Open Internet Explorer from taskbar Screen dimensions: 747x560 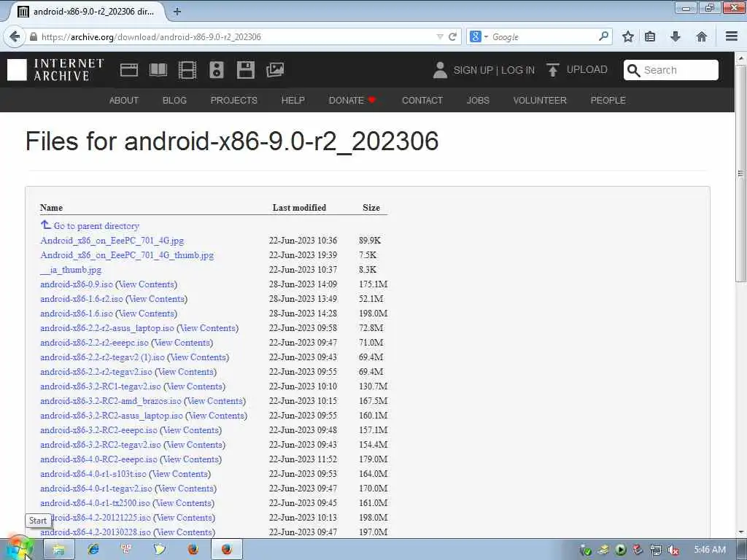tap(93, 550)
